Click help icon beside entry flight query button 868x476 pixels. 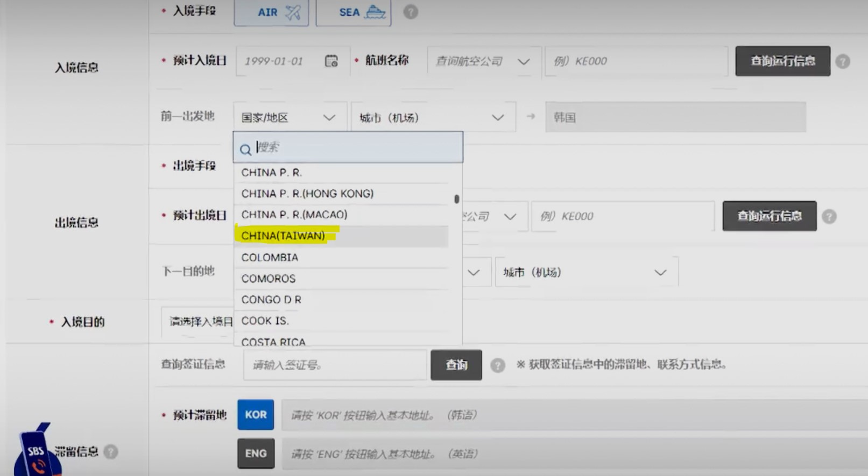click(x=843, y=61)
